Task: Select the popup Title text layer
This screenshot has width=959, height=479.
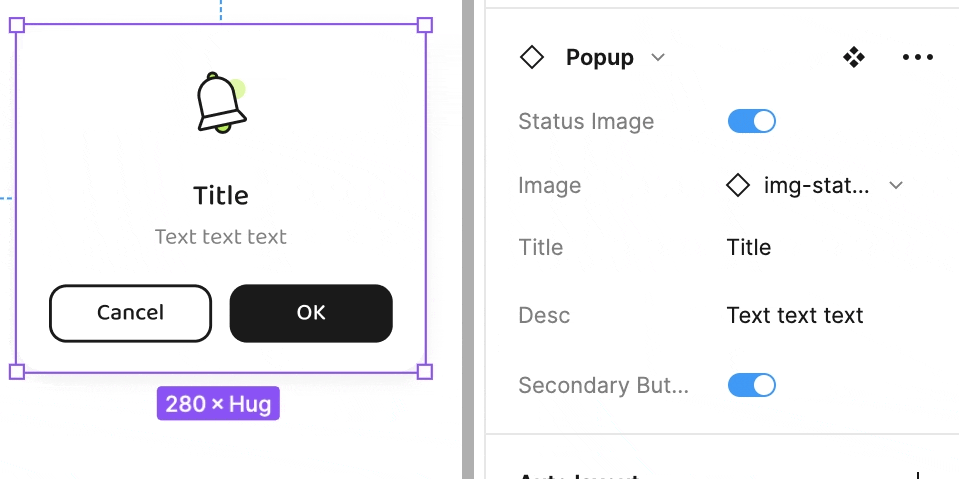Action: click(x=221, y=196)
